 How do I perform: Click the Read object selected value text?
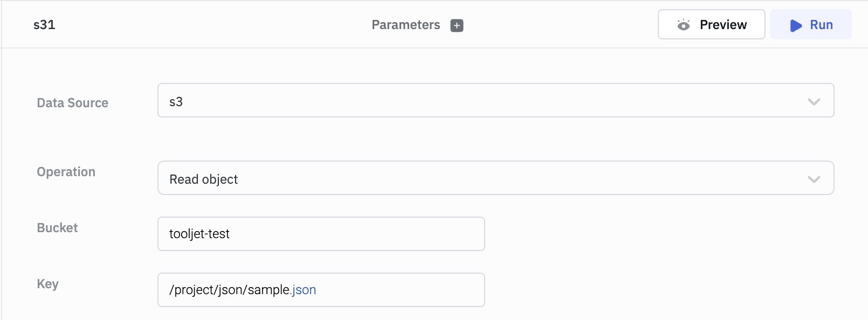203,179
